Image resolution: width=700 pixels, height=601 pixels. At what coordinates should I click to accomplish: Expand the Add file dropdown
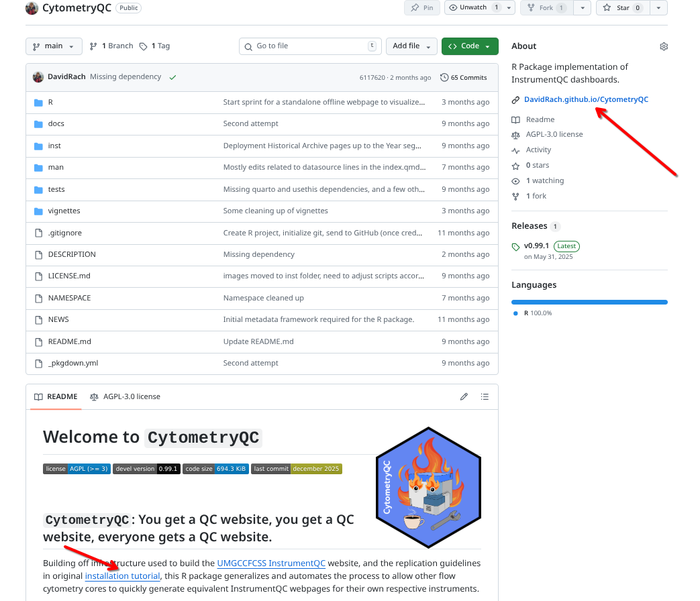tap(411, 46)
